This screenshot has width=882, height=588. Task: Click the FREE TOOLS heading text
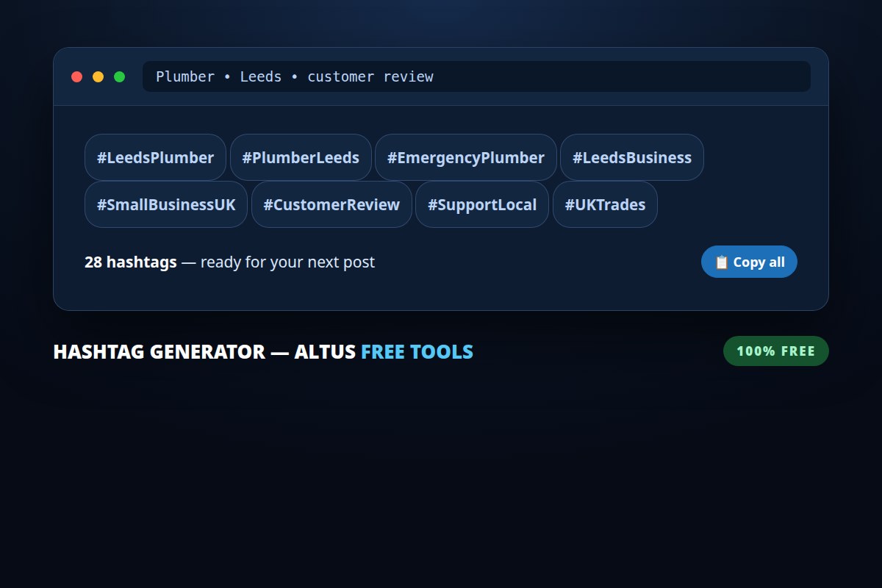(417, 351)
